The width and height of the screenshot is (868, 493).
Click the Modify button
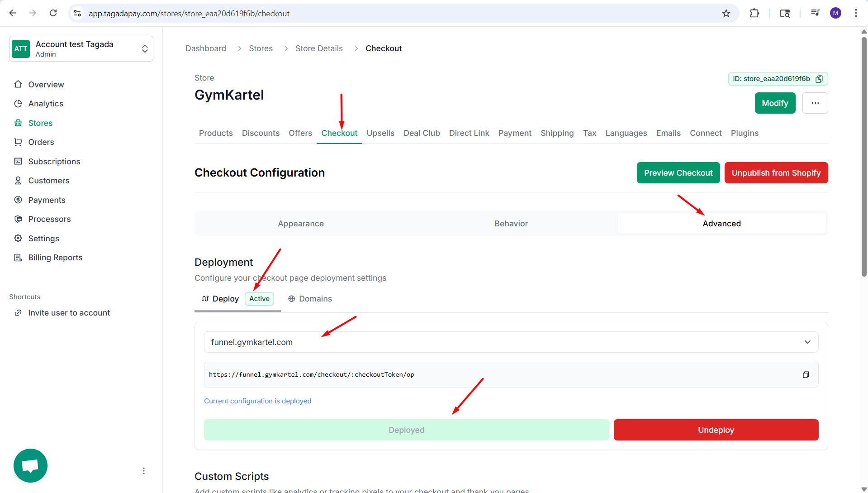tap(775, 103)
